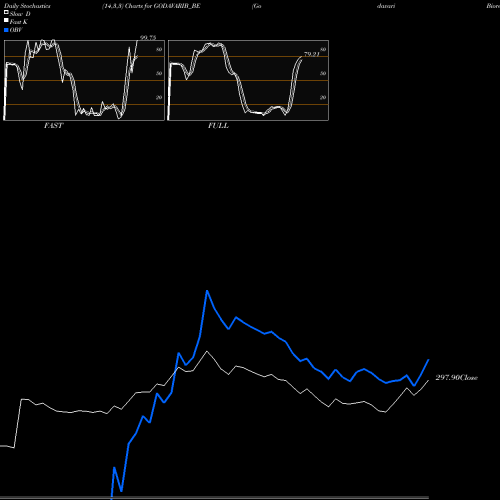
Task: Click the 79.21 value on FULL chart
Action: pyautogui.click(x=312, y=54)
